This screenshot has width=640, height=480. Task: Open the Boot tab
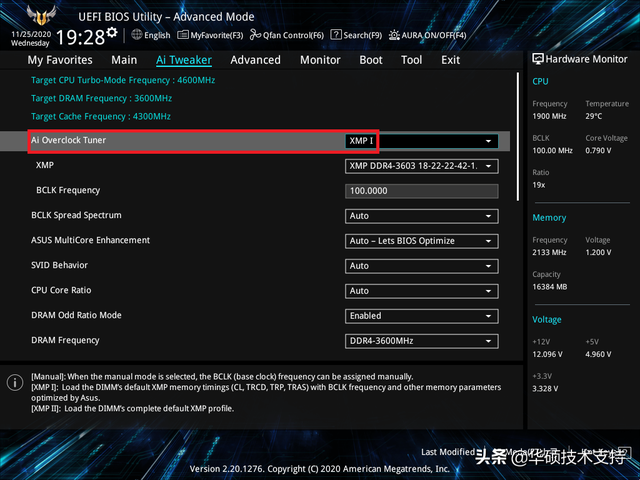(371, 60)
